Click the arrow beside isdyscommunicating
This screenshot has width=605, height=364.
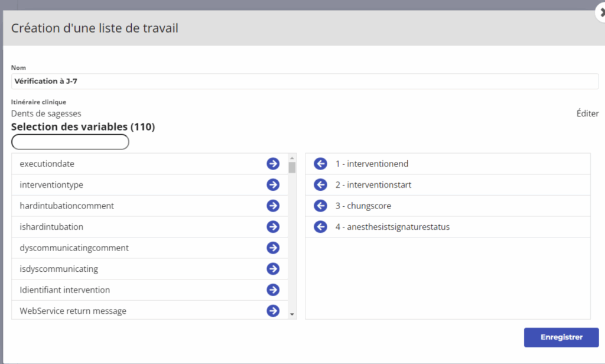273,269
